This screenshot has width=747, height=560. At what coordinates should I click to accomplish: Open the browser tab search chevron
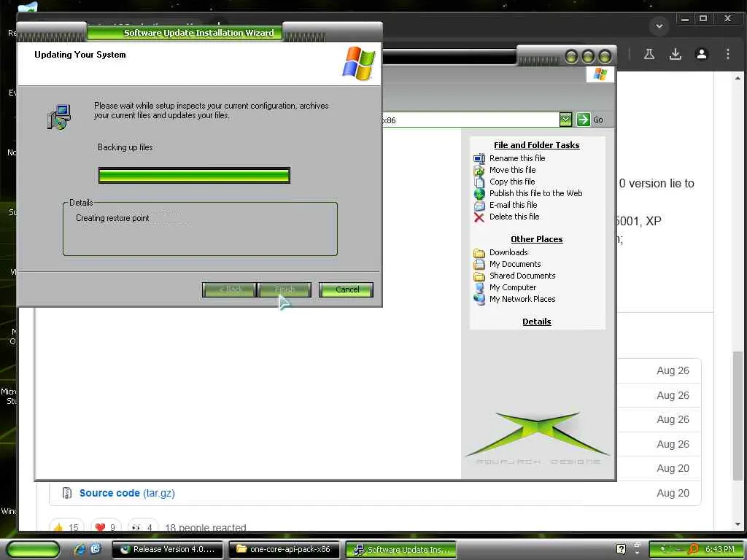click(659, 26)
